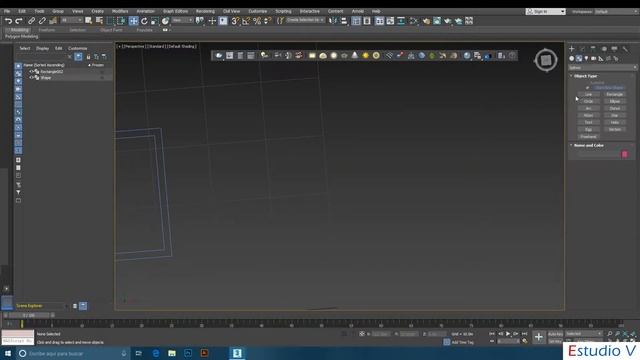This screenshot has width=640, height=360.
Task: Open the Selection Filter dropdown
Action: coord(71,20)
